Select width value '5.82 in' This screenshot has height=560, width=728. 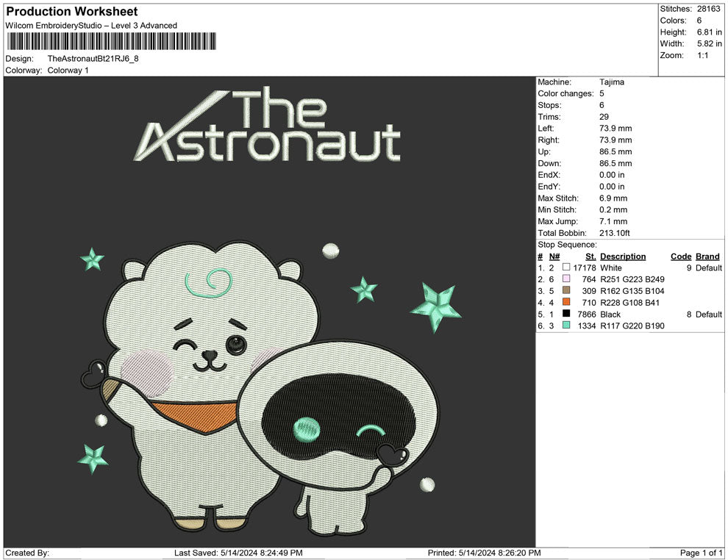tap(710, 43)
